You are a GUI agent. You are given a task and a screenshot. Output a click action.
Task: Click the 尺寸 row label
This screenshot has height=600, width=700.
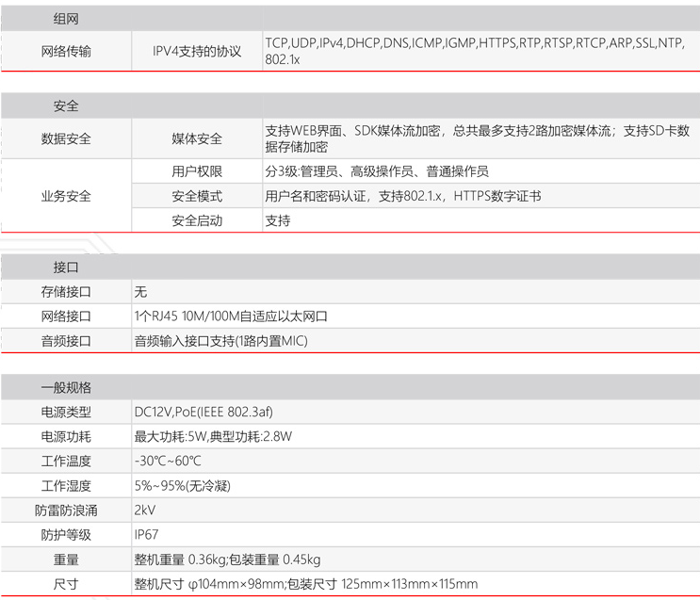pos(66,584)
